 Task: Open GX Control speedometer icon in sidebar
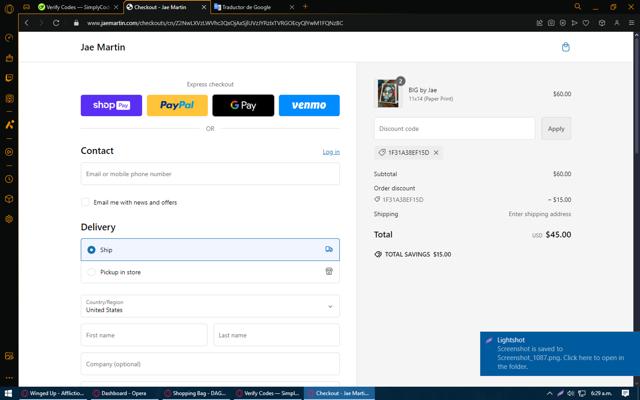point(9,38)
